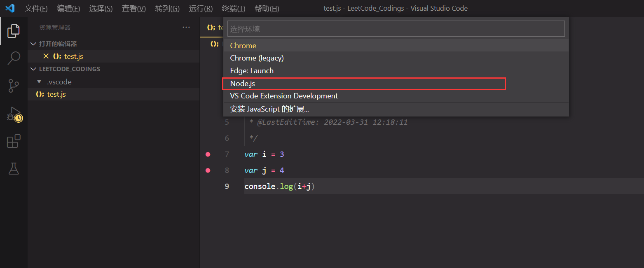Open the 帮助(H) menu
Screen dimensions: 644x268
tap(267, 9)
